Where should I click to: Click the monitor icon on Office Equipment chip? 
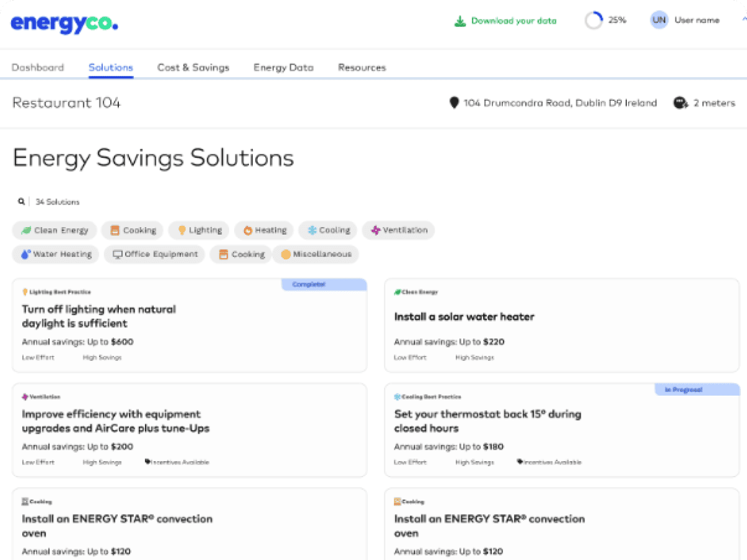point(117,254)
